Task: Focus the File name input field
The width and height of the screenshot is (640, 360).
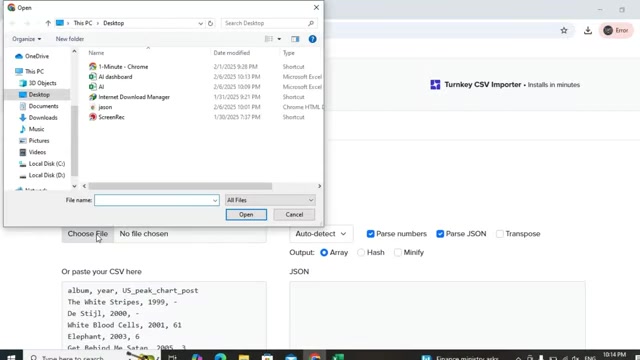Action: 157,200
